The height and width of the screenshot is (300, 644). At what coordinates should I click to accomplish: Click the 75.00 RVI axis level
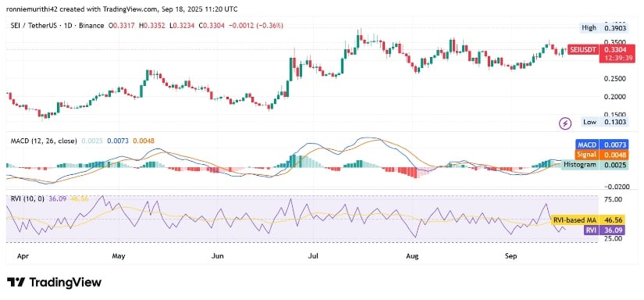[610, 199]
